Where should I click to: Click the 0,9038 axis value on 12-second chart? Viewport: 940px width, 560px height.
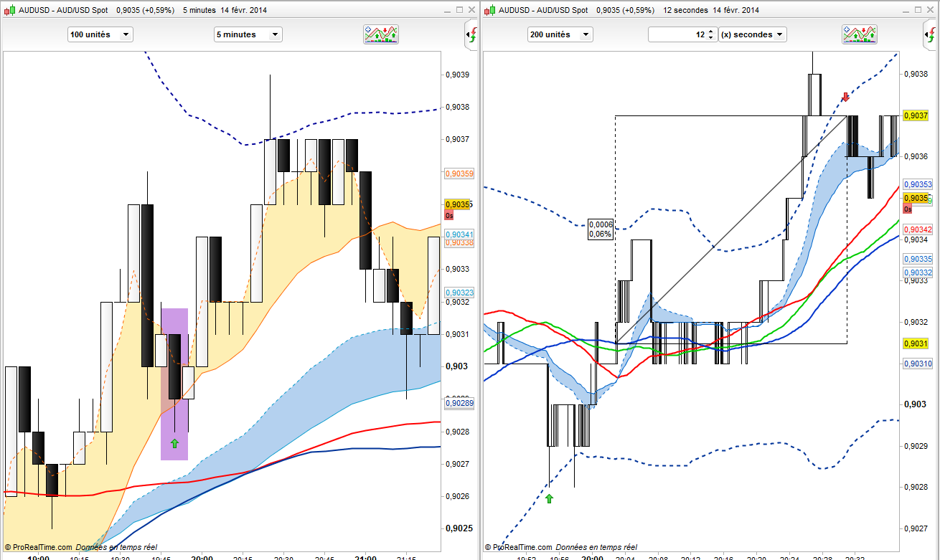[916, 74]
